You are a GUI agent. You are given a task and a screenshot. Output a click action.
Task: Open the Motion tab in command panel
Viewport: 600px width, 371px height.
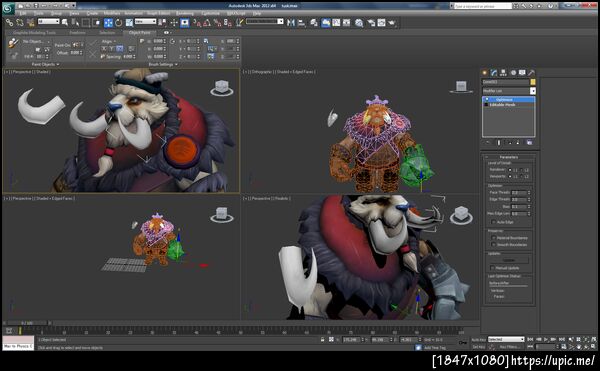[513, 73]
